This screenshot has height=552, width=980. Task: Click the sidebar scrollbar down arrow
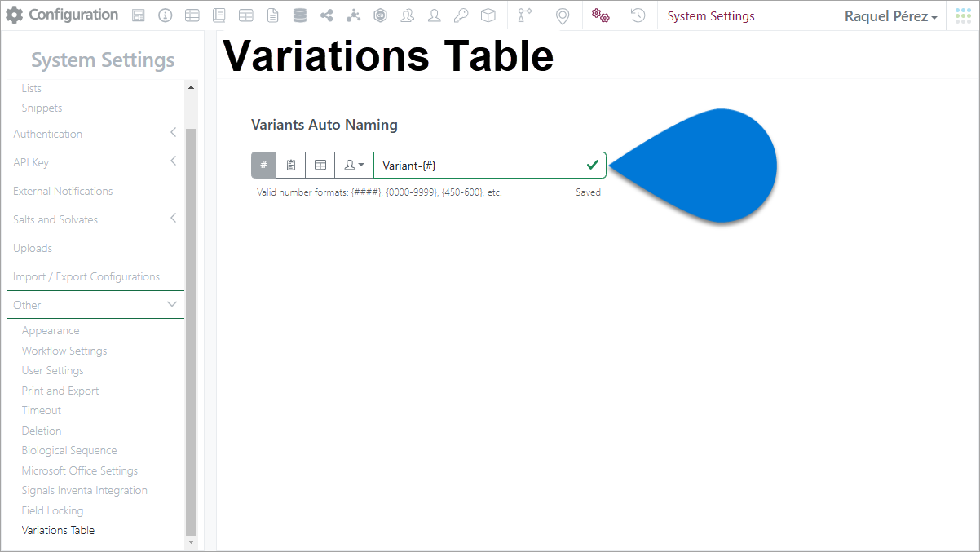(192, 542)
